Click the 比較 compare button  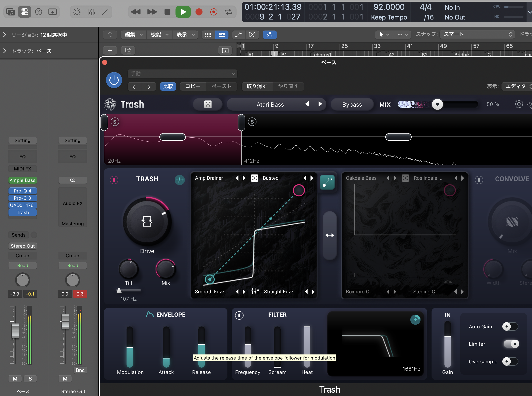(x=168, y=86)
